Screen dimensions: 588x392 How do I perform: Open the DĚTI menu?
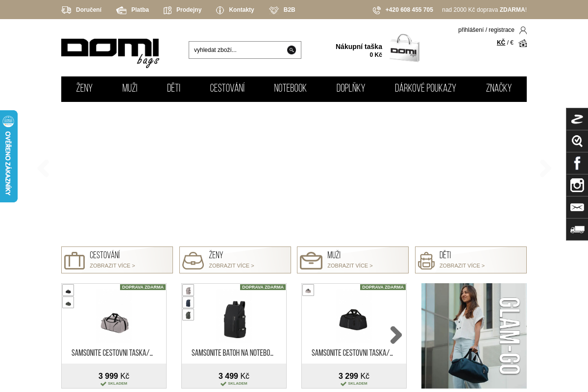click(x=173, y=89)
